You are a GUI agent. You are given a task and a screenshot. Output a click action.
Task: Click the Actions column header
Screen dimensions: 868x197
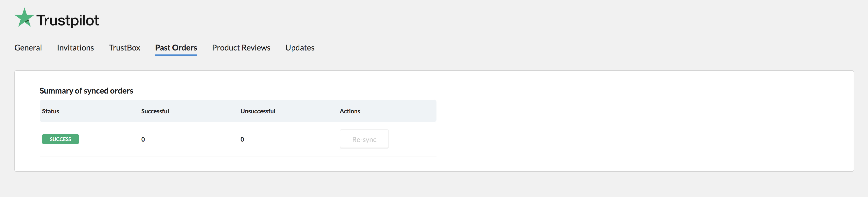(350, 111)
